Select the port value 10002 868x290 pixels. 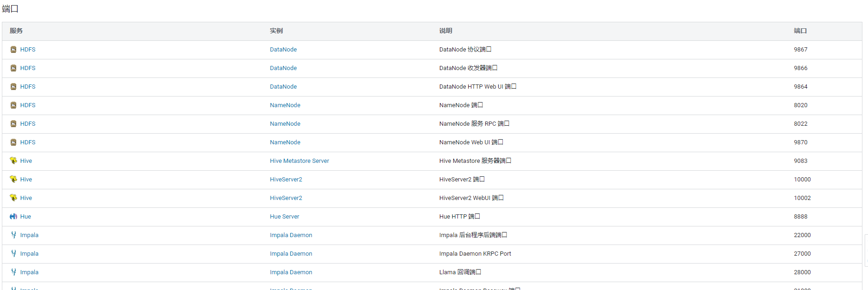point(803,198)
